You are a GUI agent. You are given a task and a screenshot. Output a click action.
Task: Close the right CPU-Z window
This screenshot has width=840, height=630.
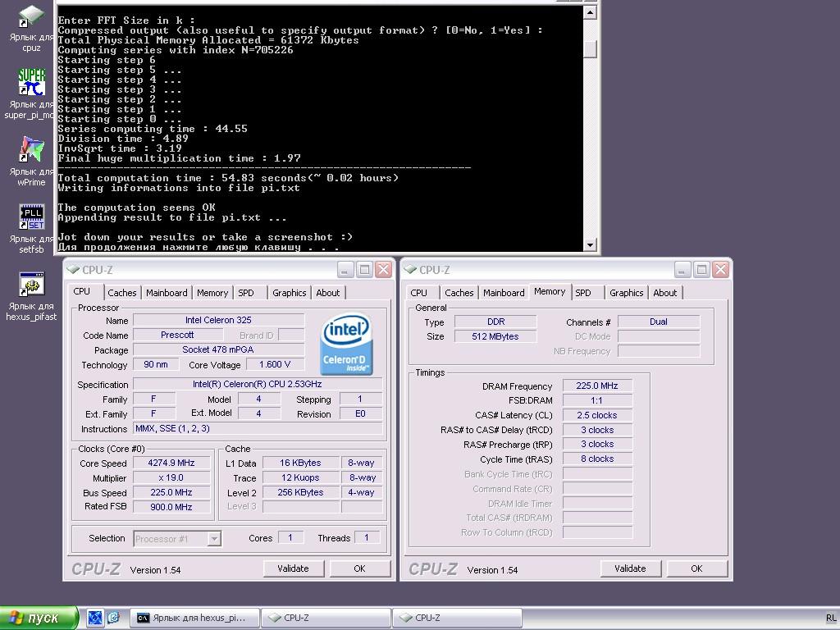[720, 269]
